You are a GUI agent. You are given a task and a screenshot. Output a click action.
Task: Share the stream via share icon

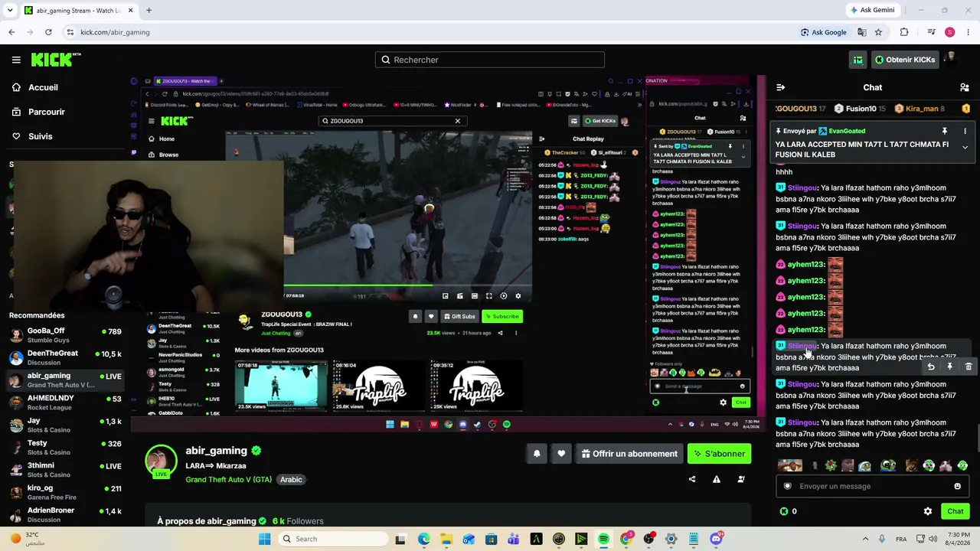[692, 480]
